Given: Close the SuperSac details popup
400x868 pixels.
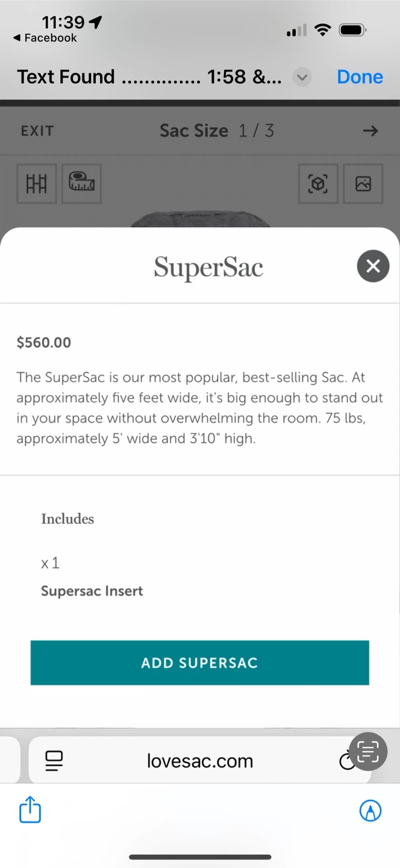Looking at the screenshot, I should (x=373, y=266).
